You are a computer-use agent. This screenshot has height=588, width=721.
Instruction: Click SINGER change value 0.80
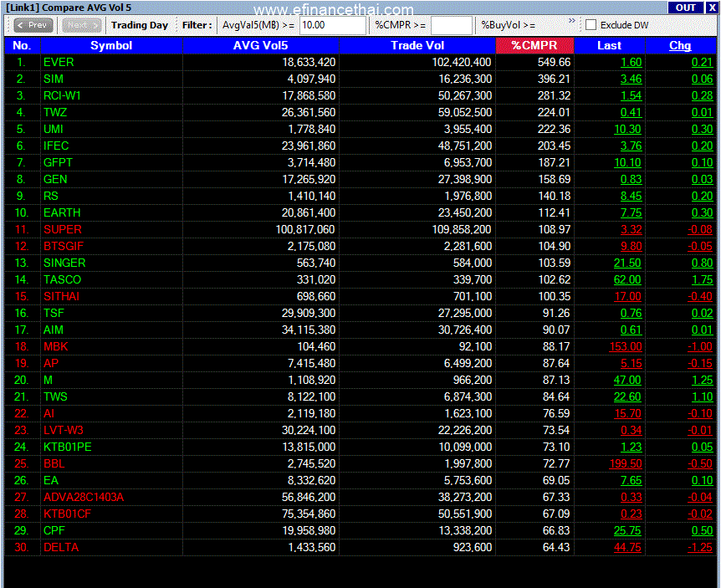click(x=702, y=263)
